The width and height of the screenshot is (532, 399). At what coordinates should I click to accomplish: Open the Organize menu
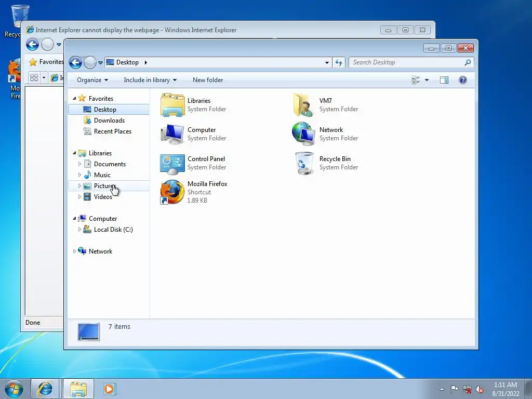click(92, 80)
